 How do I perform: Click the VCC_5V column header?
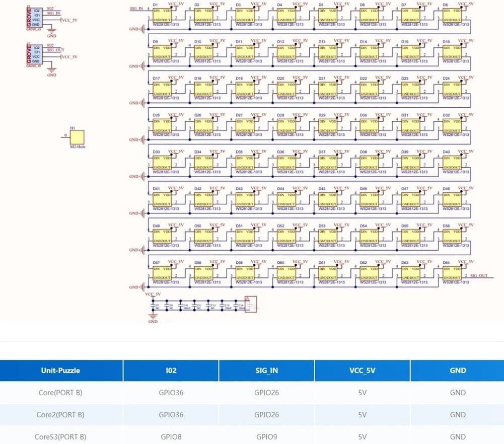(362, 371)
